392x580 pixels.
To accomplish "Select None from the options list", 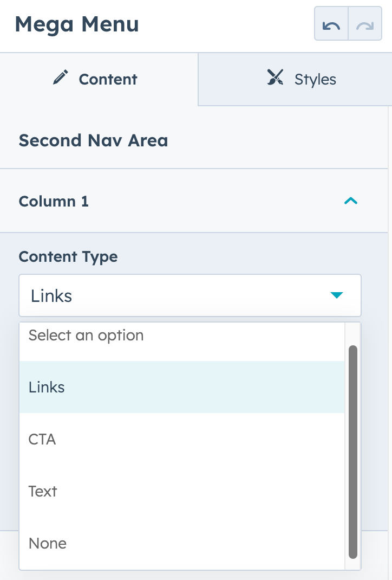I will 48,543.
